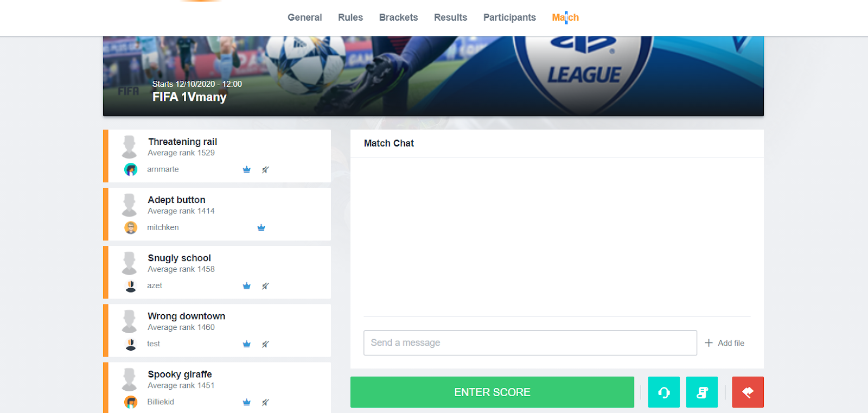Click the crown icon in test's row
Image resolution: width=868 pixels, height=413 pixels.
(x=247, y=344)
